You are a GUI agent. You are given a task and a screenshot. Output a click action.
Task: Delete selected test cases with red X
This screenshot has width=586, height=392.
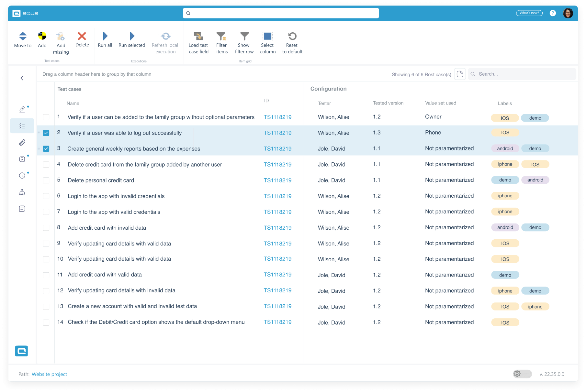pyautogui.click(x=82, y=36)
